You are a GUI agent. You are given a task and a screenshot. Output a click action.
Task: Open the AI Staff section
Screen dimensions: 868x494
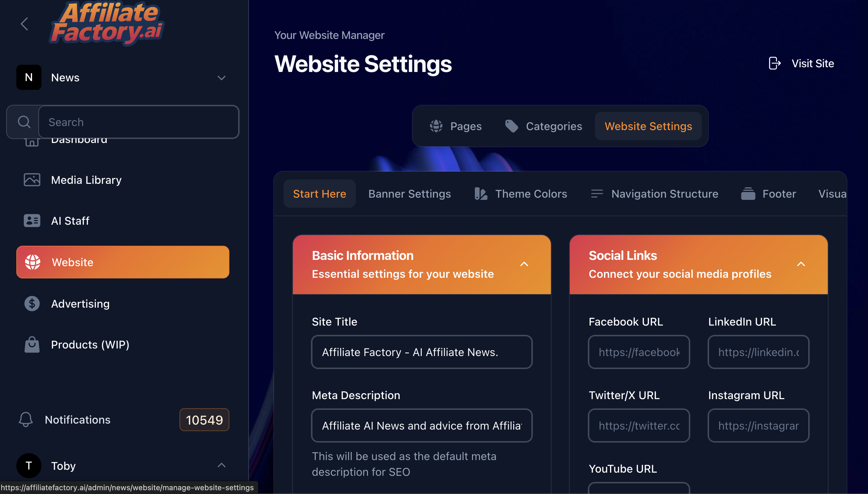(x=70, y=221)
